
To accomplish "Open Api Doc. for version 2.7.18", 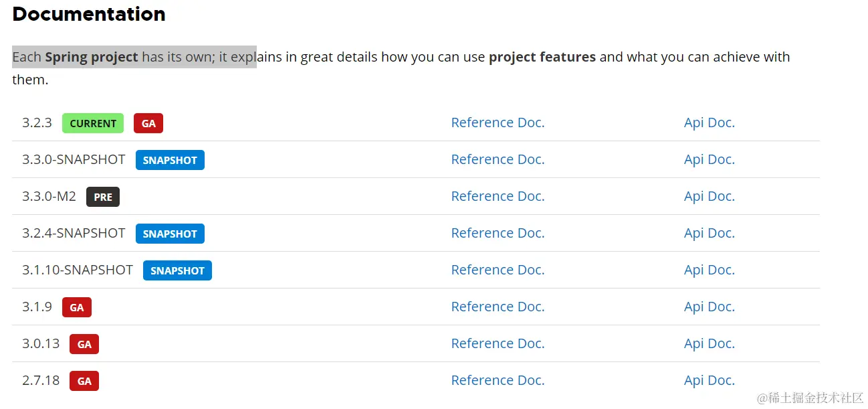I will click(x=709, y=380).
